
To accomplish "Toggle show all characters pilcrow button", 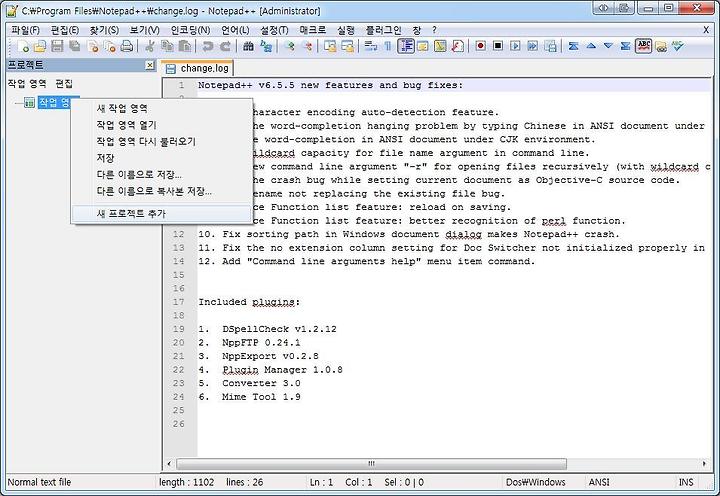I will (x=388, y=46).
